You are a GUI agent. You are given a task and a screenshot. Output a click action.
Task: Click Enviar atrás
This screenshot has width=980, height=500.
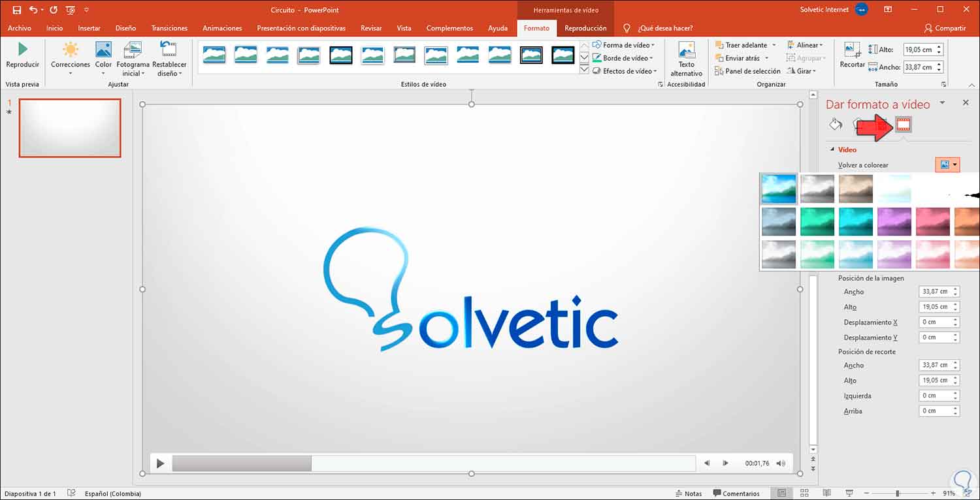click(x=738, y=58)
